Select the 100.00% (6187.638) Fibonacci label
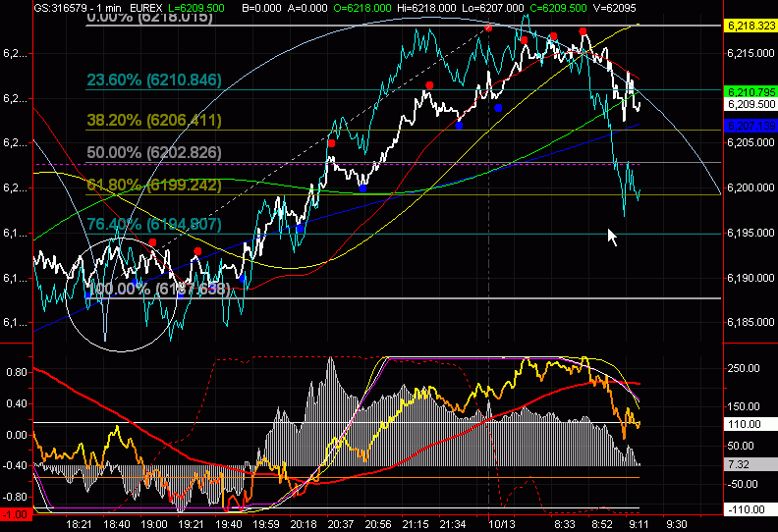 [158, 289]
